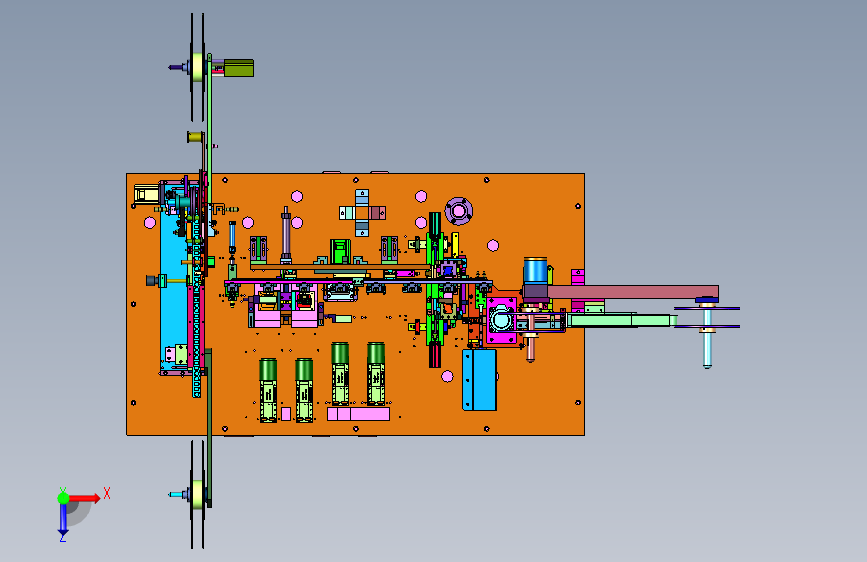The image size is (867, 562).
Task: Select the blue cylinder above the magenta housing
Action: [x=535, y=270]
